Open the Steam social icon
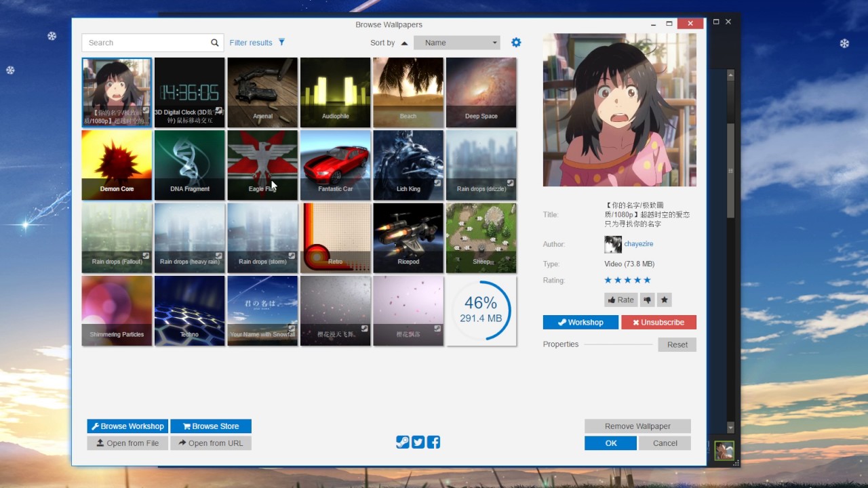The height and width of the screenshot is (488, 868). click(x=402, y=442)
